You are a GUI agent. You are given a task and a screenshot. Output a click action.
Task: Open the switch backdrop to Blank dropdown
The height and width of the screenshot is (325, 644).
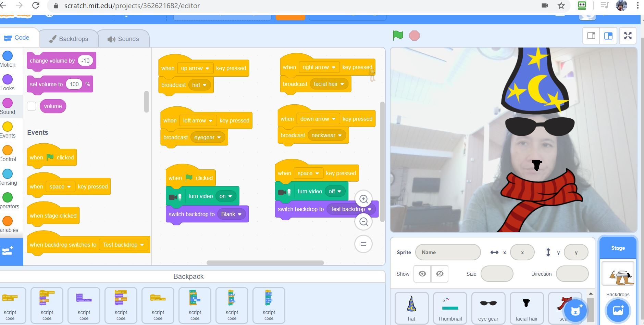click(x=231, y=214)
